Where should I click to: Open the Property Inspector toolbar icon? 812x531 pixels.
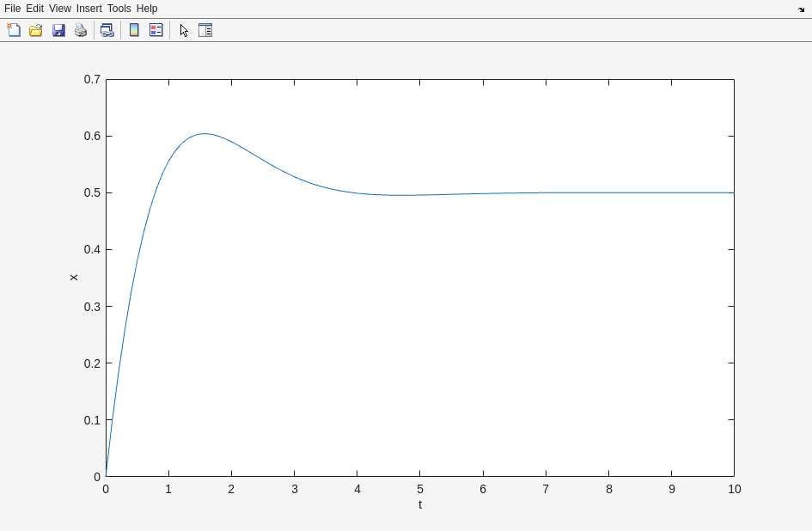(205, 30)
